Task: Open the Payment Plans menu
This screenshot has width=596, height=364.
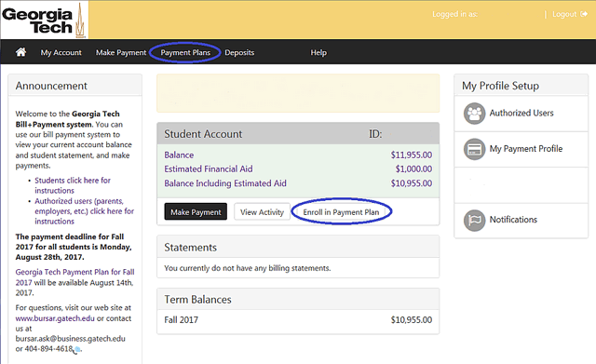Action: click(x=185, y=52)
